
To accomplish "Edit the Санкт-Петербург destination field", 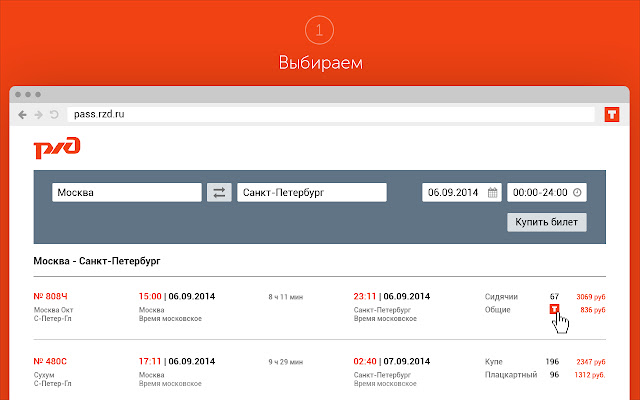I will pyautogui.click(x=312, y=192).
